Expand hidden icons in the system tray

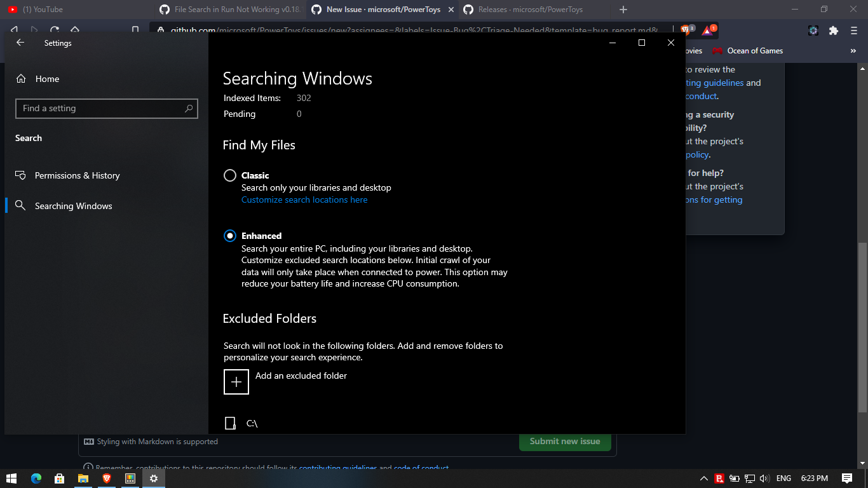click(704, 478)
